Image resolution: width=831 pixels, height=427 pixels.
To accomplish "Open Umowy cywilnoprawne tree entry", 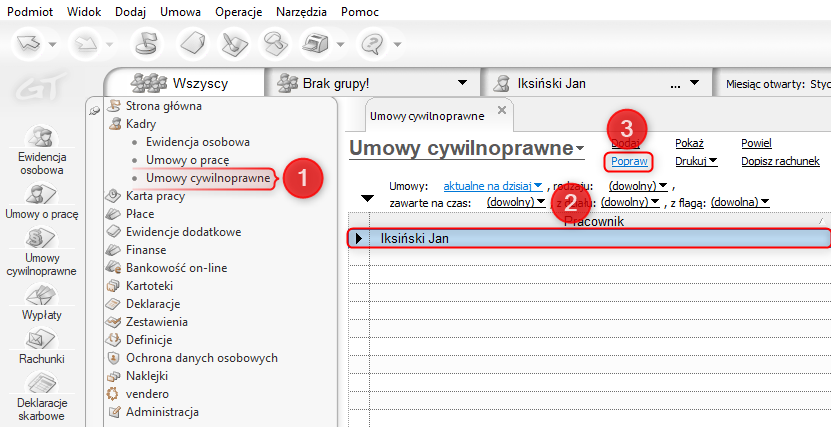I will 208,178.
